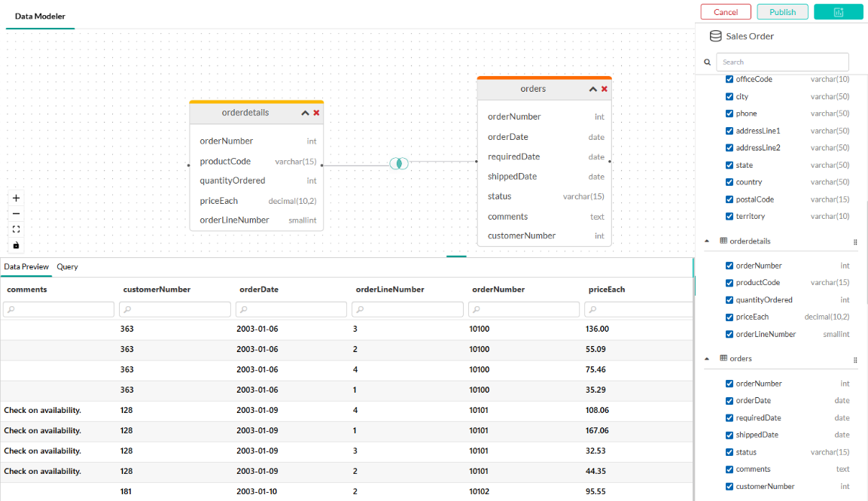
Task: Click the teal chart icon button
Action: (838, 12)
